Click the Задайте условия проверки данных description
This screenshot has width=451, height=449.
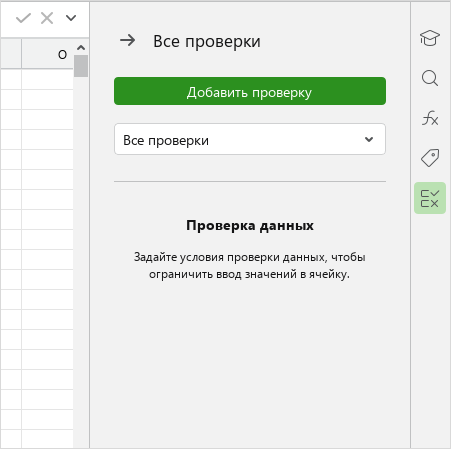250,266
